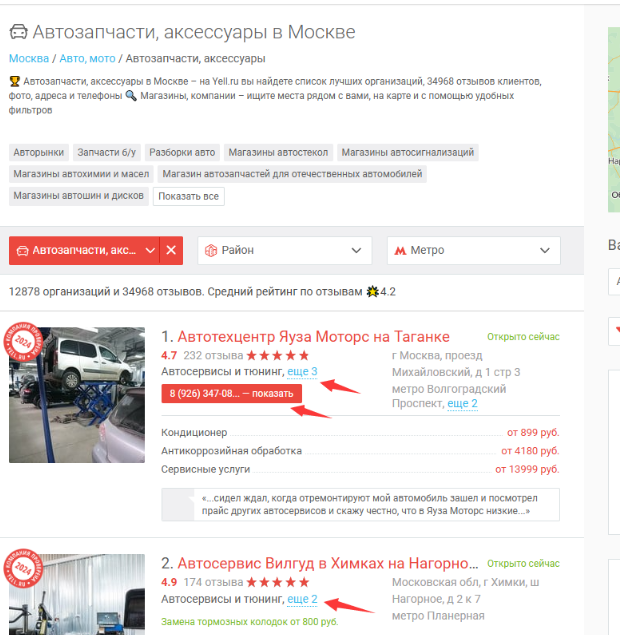Image resolution: width=629 pixels, height=635 pixels.
Task: Click the Вилгуд address Московская обл, г Химки
Action: click(465, 591)
